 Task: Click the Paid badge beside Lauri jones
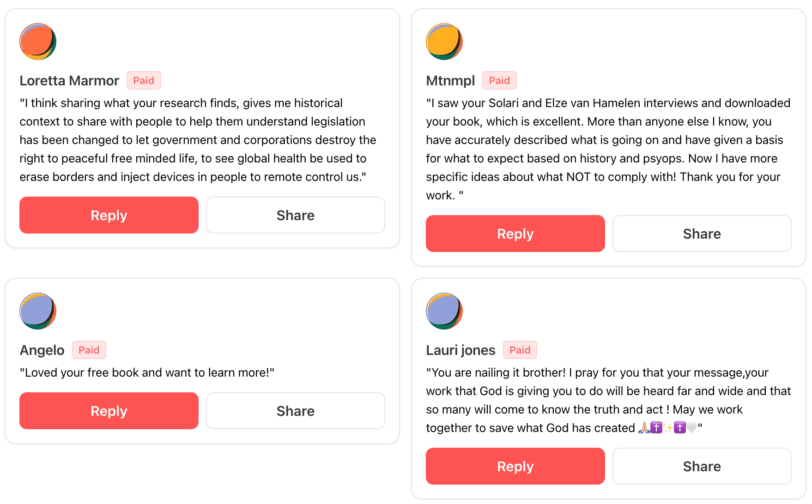[x=520, y=350]
